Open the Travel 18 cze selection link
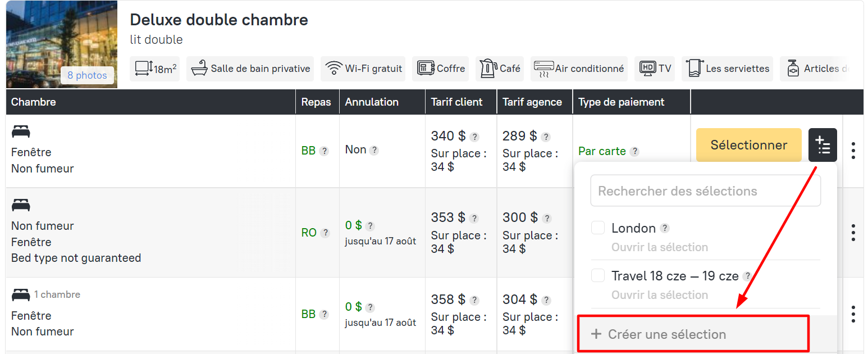868x354 pixels. [659, 295]
